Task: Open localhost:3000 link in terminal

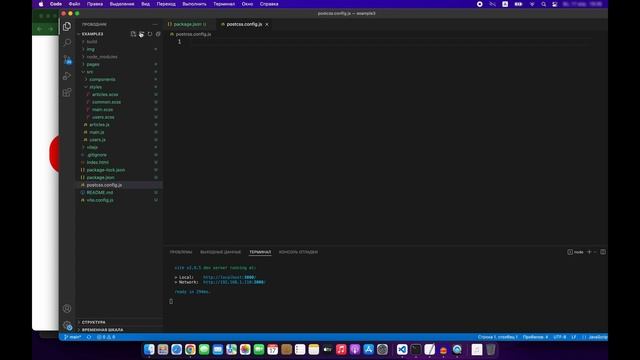Action: tap(229, 277)
